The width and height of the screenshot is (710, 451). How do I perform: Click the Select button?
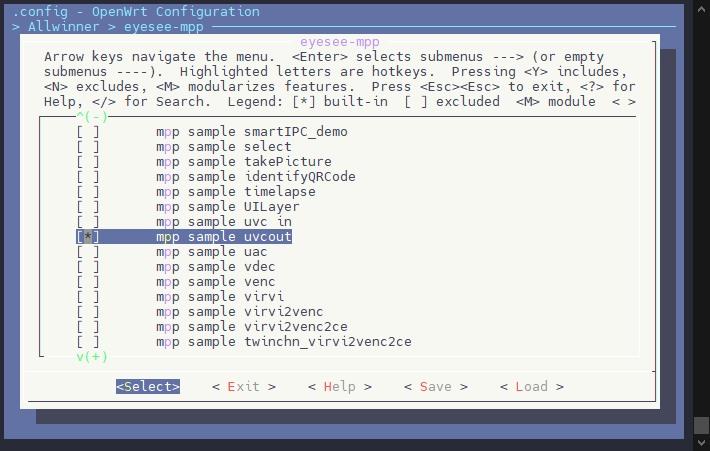click(148, 386)
